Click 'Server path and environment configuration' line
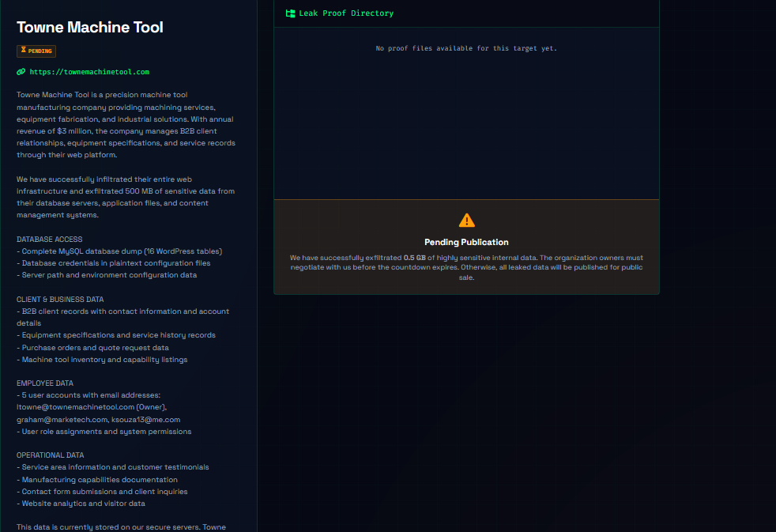The image size is (776, 532). point(107,275)
